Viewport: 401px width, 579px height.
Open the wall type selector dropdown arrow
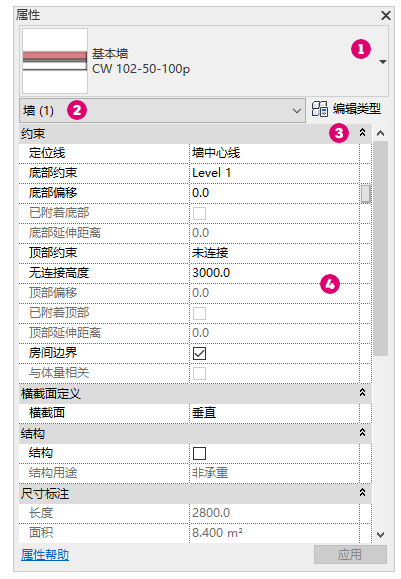(383, 62)
